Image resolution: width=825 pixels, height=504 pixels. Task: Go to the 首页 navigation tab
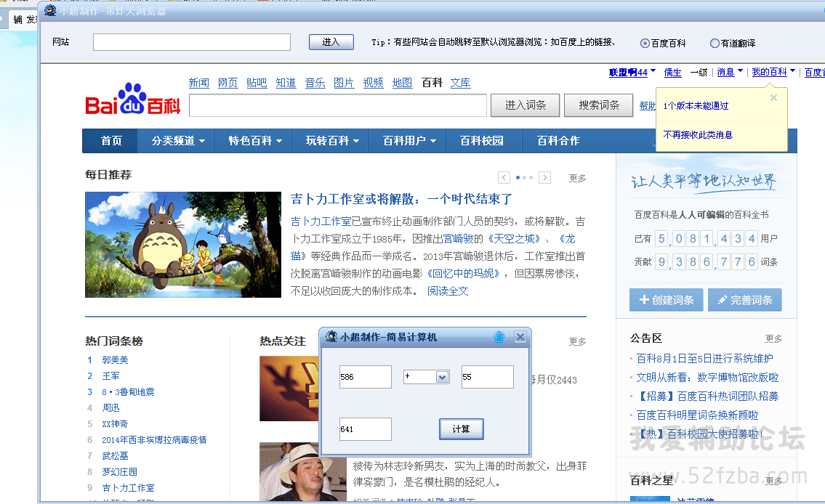pos(111,141)
